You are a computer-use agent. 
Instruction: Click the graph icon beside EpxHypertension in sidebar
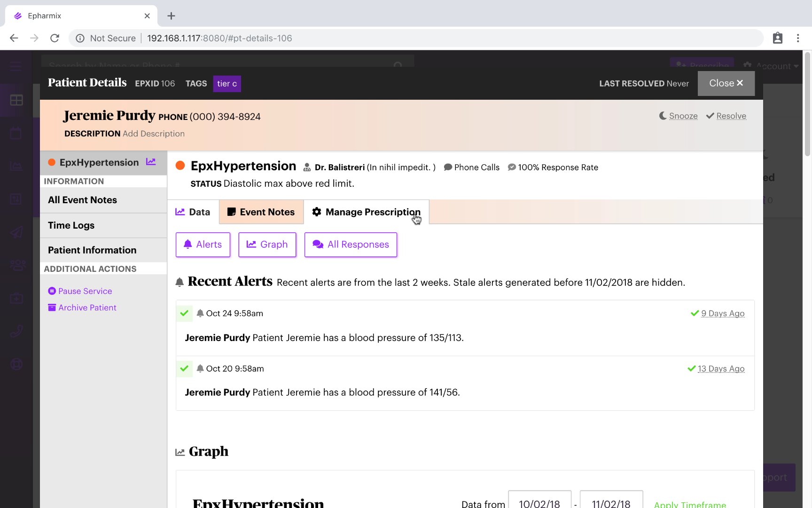pyautogui.click(x=151, y=162)
